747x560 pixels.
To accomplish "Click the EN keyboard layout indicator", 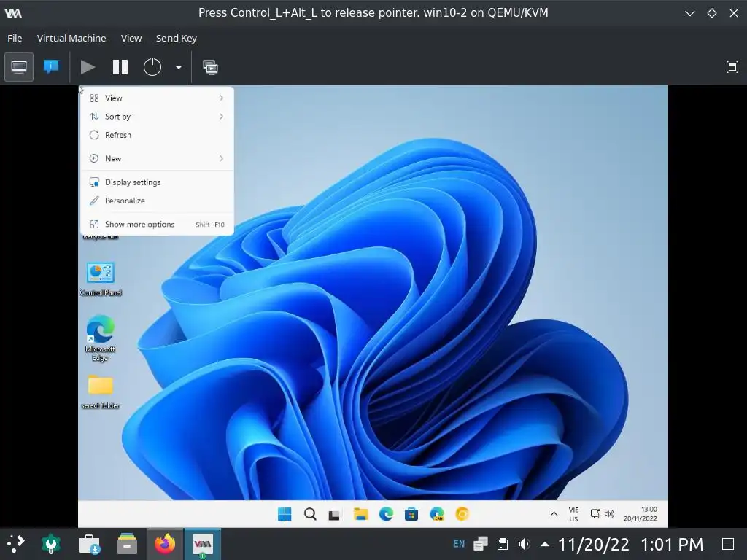I will tap(459, 544).
